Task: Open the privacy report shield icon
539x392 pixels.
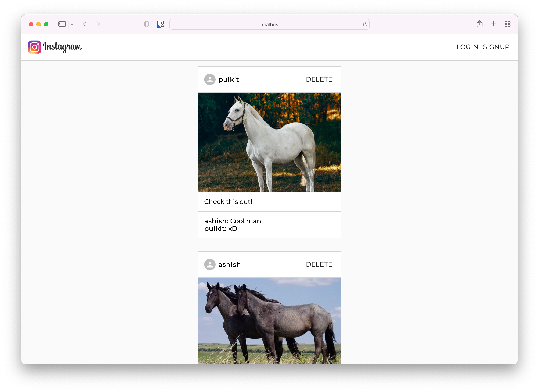Action: (146, 24)
